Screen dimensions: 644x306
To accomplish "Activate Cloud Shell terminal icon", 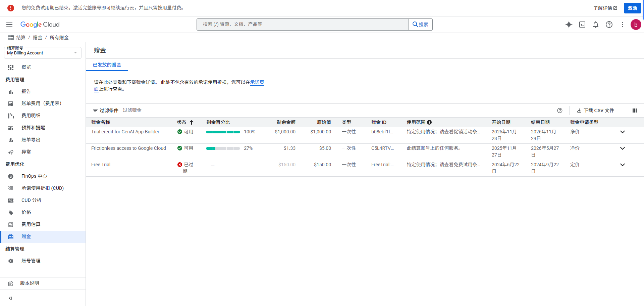I will (582, 25).
